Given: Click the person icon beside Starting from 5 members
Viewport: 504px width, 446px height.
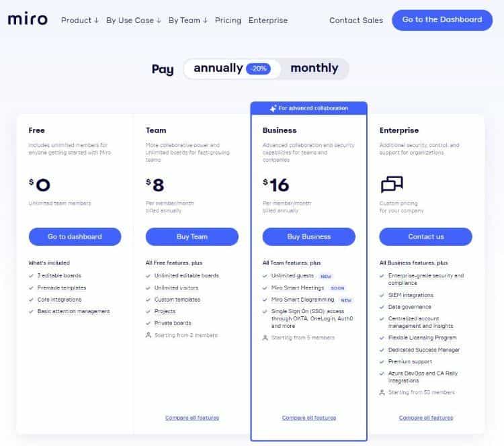Looking at the screenshot, I should (x=265, y=338).
